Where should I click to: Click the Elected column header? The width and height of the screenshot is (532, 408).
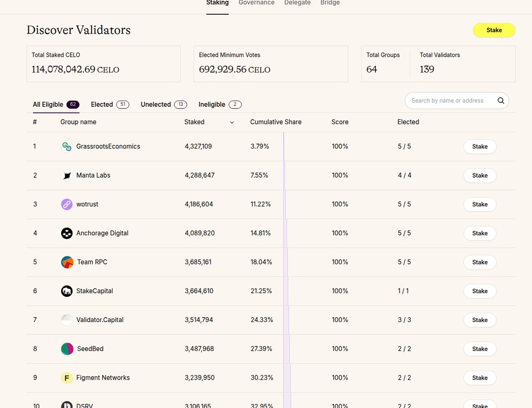click(408, 122)
